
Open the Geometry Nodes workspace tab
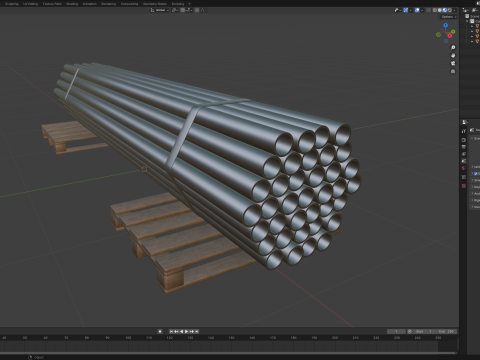(x=155, y=4)
